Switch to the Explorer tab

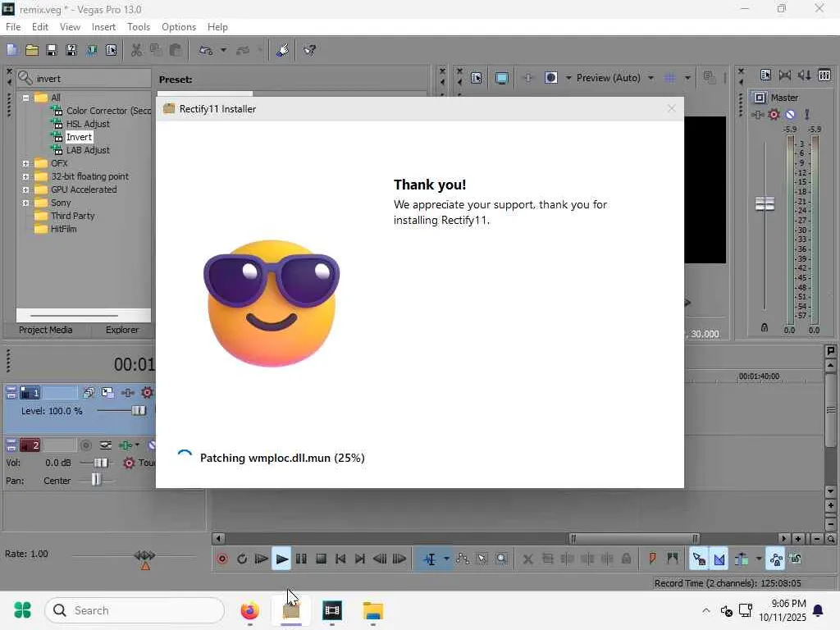click(x=122, y=330)
